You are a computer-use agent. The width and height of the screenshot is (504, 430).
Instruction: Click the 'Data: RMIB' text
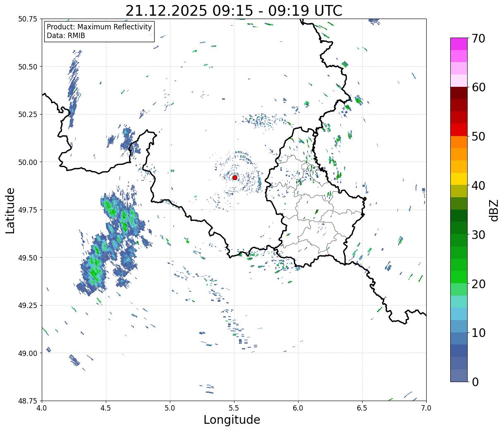coord(66,36)
